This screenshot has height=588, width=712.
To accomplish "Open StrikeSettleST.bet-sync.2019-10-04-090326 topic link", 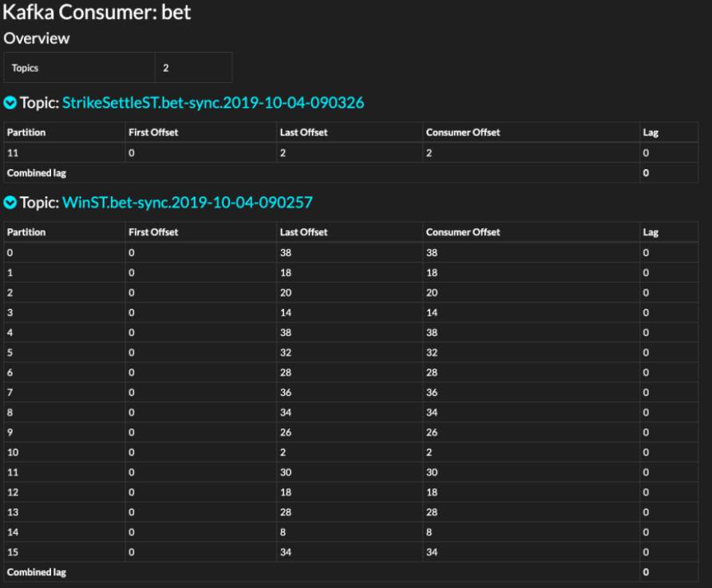I will [213, 103].
